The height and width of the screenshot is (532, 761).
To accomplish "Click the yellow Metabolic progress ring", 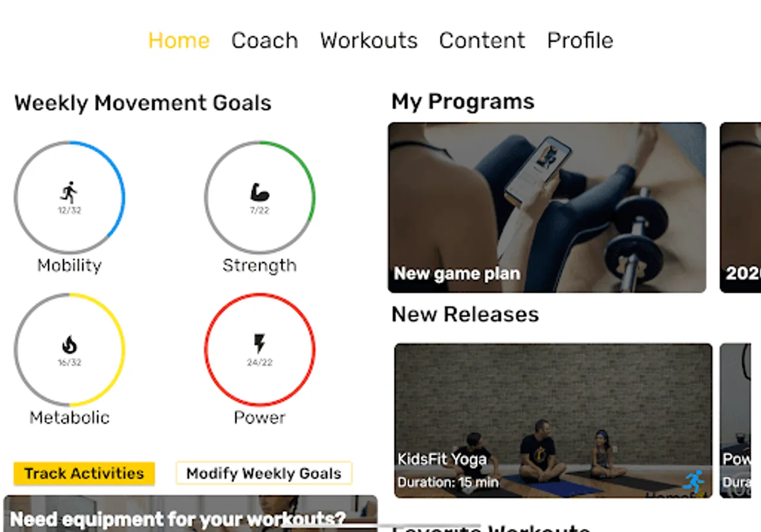I will (69, 349).
